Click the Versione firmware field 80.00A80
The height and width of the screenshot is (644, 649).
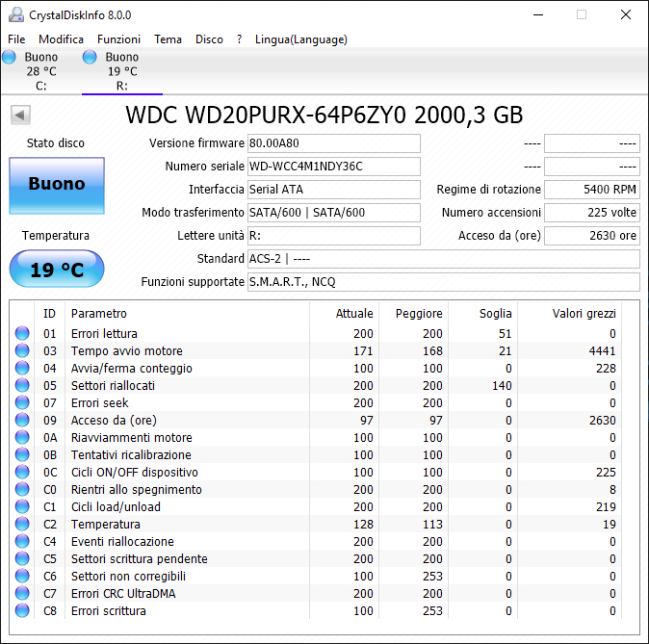click(x=333, y=143)
